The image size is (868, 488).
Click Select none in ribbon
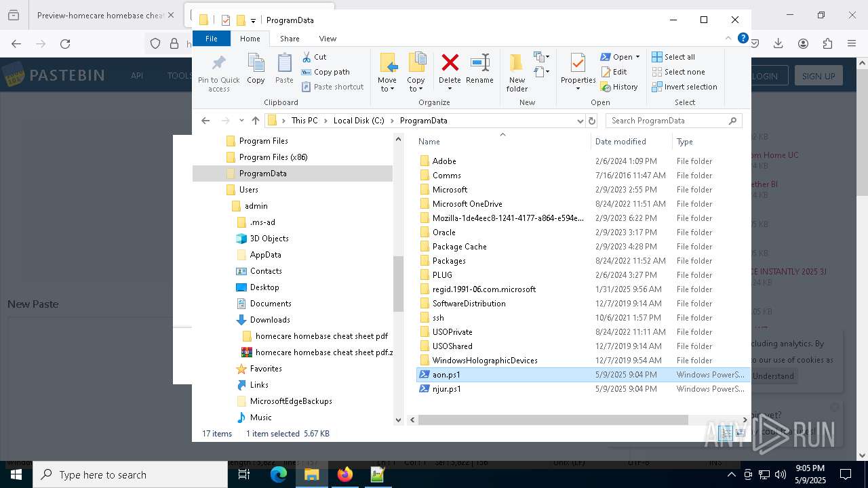pos(678,72)
